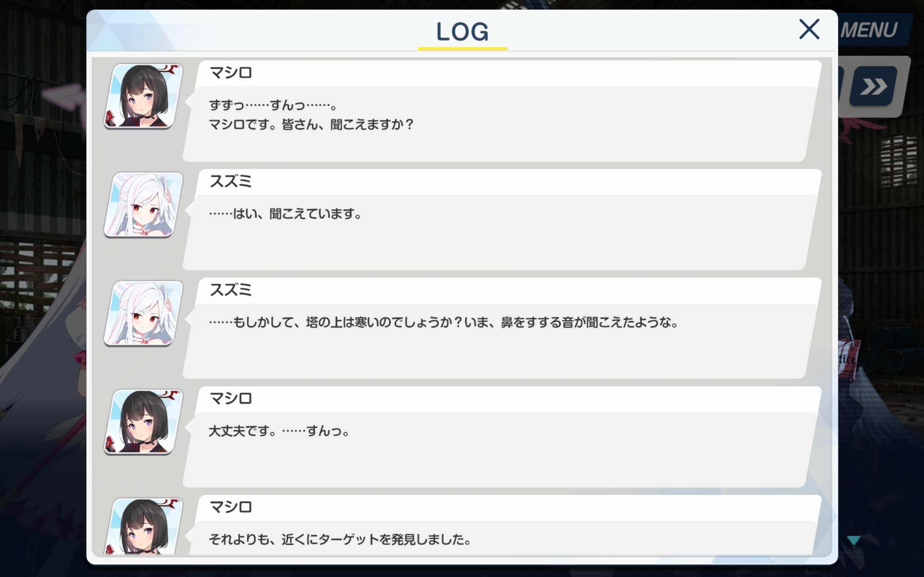Select message about 塔の上は寒いのでしょうか
Viewport: 924px width, 577px height.
444,322
